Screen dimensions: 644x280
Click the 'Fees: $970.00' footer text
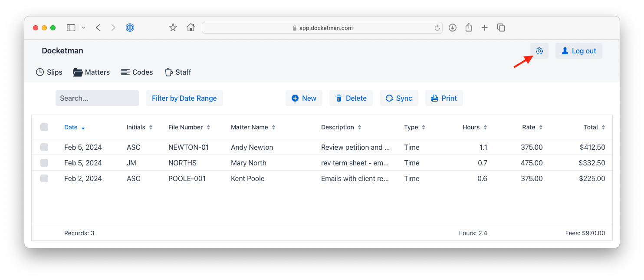[585, 233]
